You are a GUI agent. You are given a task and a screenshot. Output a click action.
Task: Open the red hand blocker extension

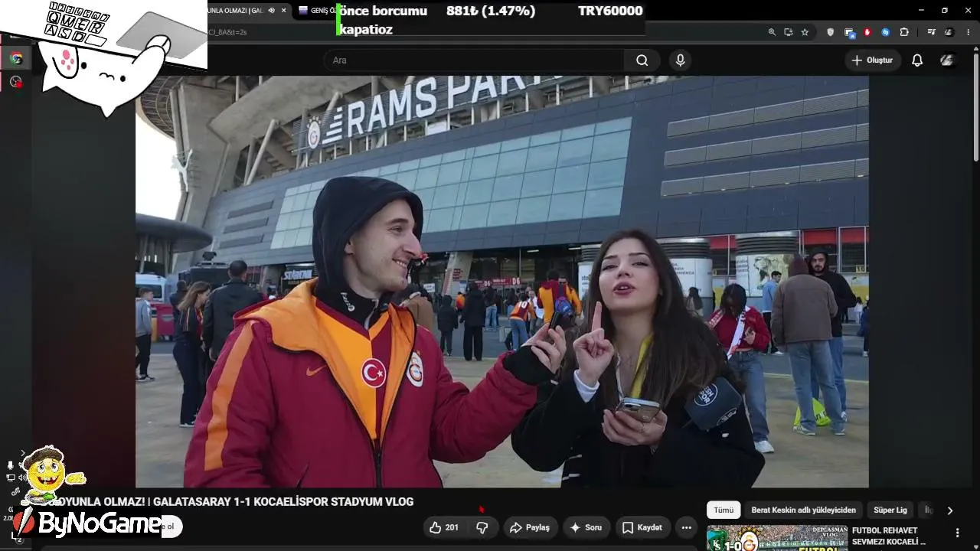pyautogui.click(x=867, y=32)
